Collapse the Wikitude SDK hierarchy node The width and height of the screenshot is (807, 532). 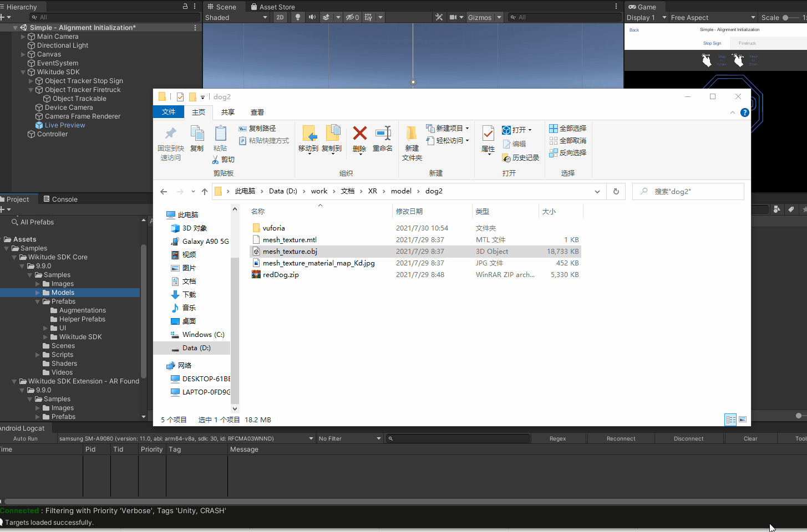[x=23, y=72]
